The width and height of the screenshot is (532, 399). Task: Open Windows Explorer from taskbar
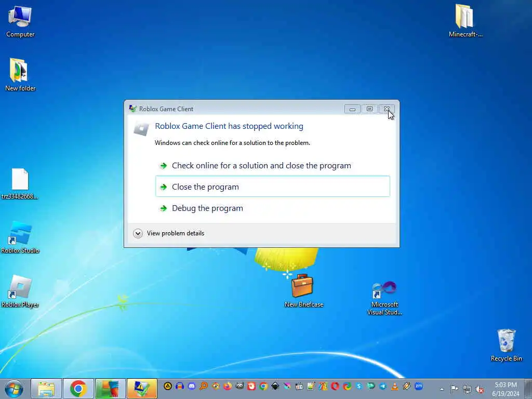click(46, 389)
